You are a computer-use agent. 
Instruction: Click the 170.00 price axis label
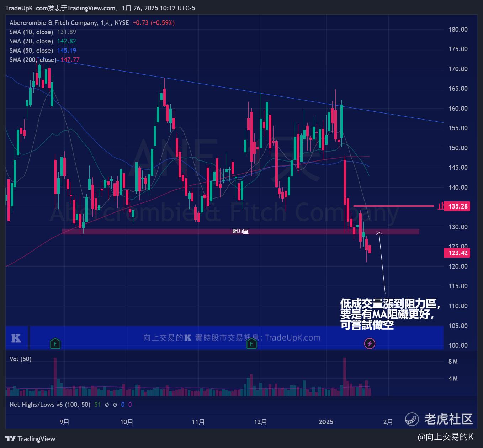pyautogui.click(x=458, y=69)
